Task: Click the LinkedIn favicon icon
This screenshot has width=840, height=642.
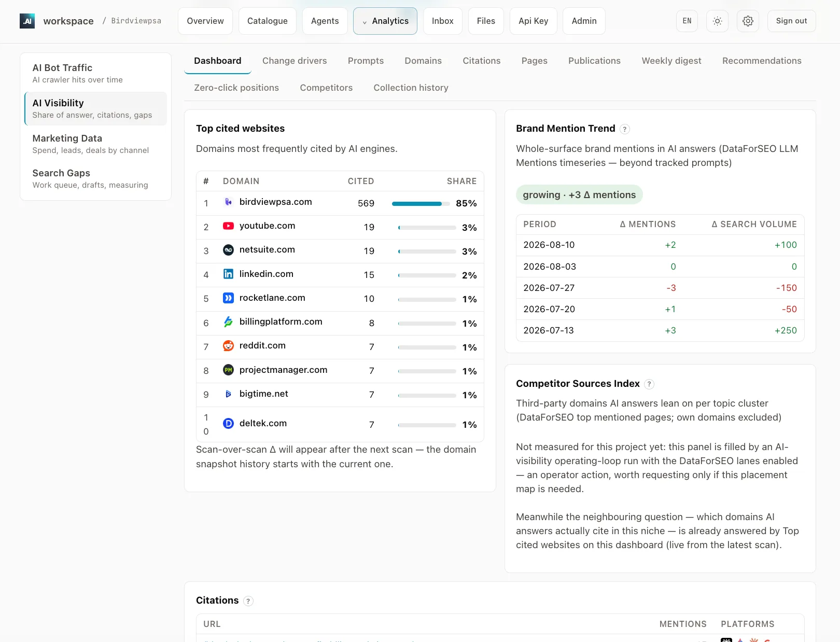Action: (228, 274)
